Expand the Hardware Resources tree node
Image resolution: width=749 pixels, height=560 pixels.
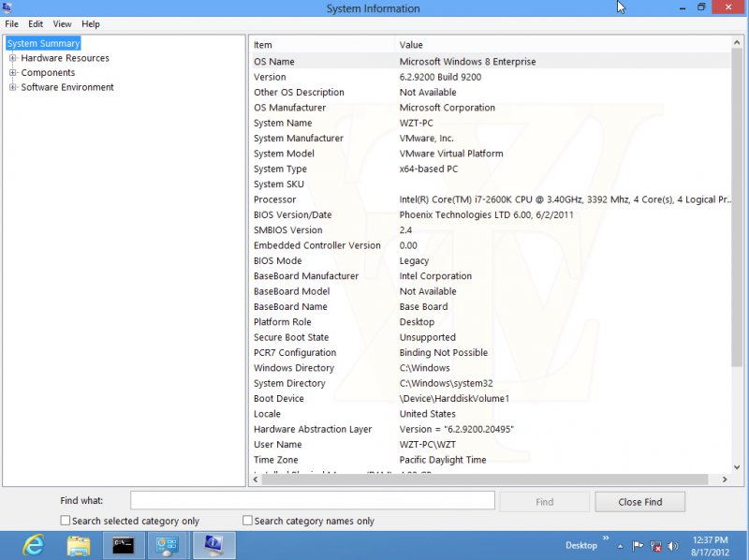13,58
